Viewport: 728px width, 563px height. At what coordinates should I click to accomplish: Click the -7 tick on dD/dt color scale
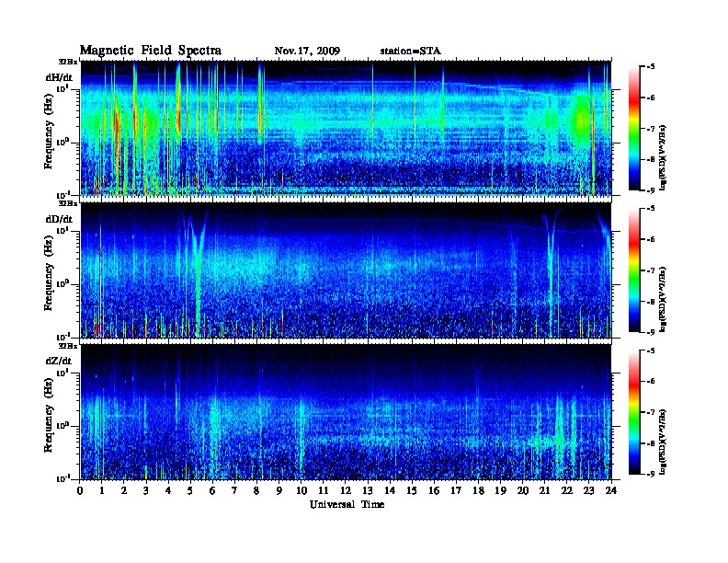[x=651, y=270]
